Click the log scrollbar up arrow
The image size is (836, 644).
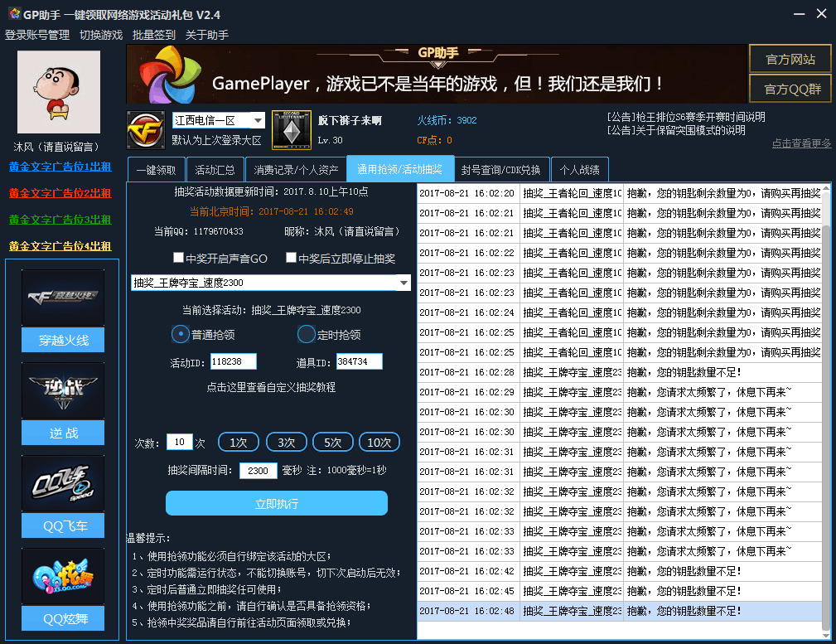point(826,188)
